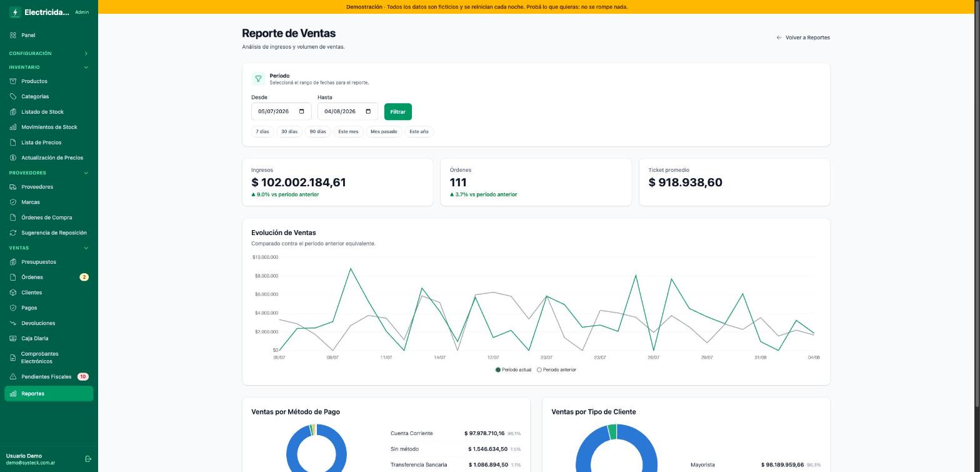Open Comprobantes Electrónicos page

click(49, 358)
